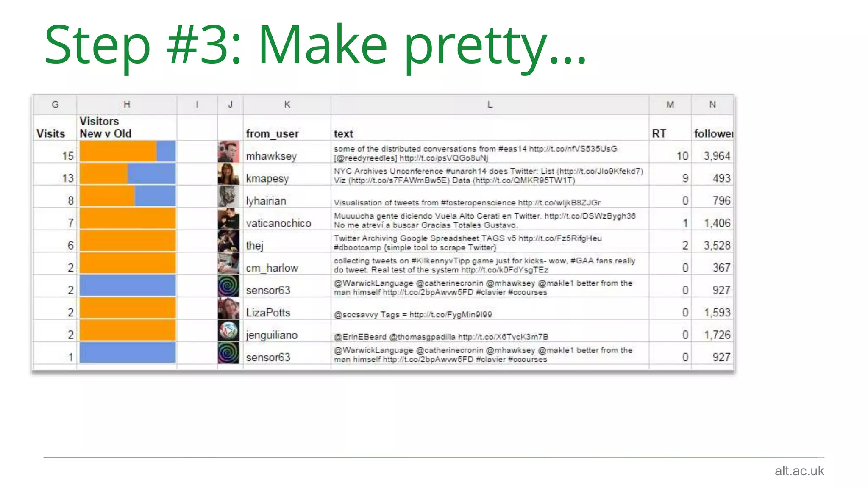Click the 'RT' header cell
The height and width of the screenshot is (488, 868).
click(670, 128)
